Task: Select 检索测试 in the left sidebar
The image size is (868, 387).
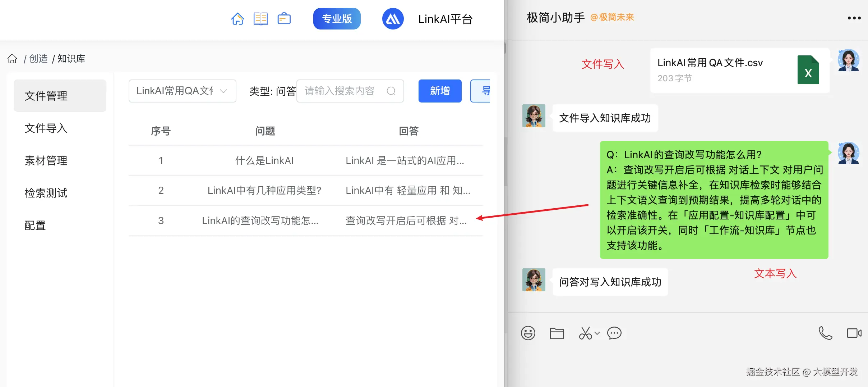Action: (46, 193)
